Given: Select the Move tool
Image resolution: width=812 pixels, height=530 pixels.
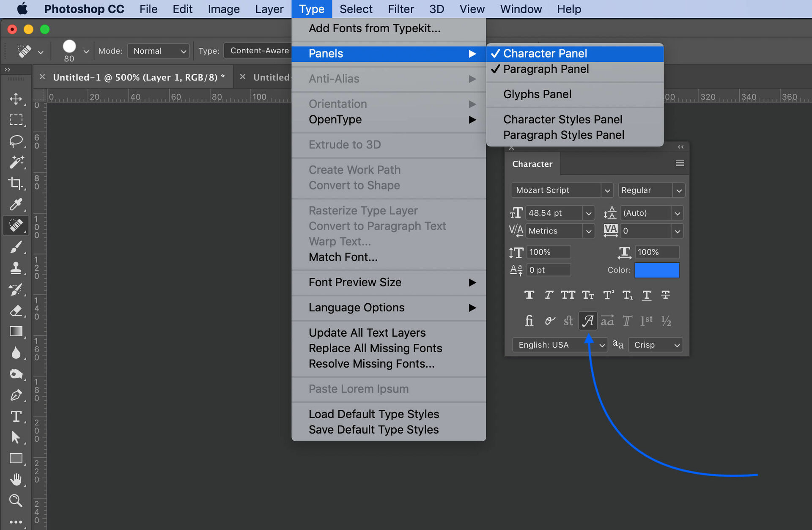Looking at the screenshot, I should click(x=16, y=99).
